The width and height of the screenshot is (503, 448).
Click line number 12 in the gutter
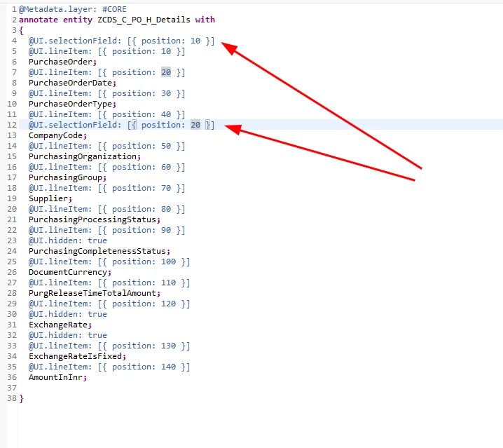coord(12,125)
